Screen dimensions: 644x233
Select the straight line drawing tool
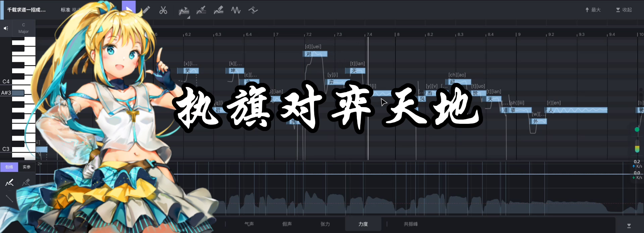9,198
